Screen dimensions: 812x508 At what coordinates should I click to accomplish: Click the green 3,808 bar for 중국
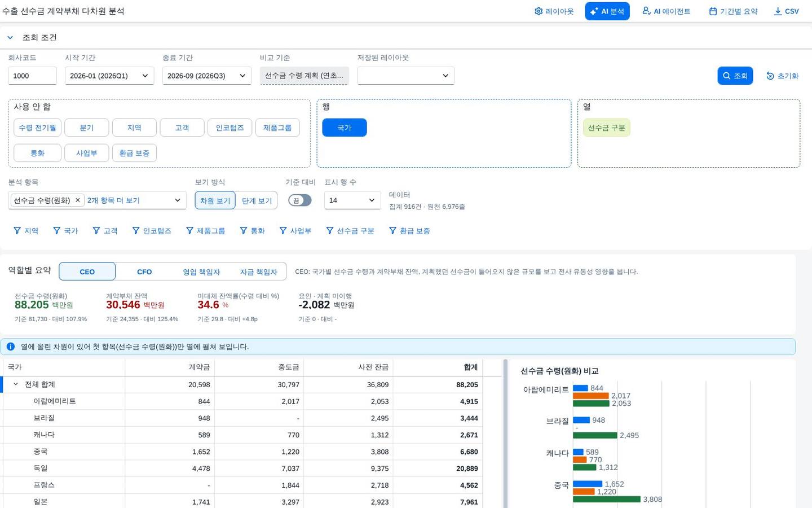[607, 499]
